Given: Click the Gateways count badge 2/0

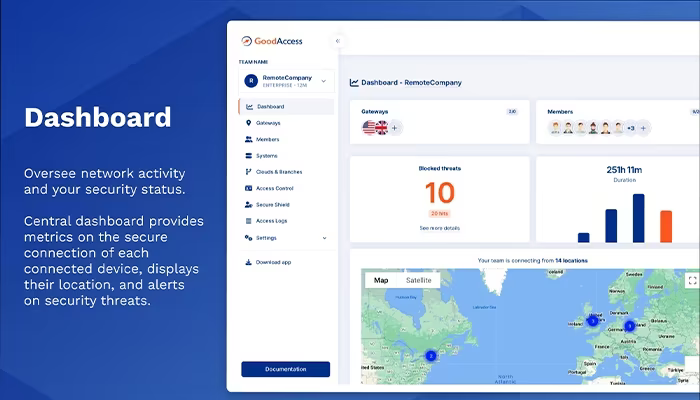Looking at the screenshot, I should click(x=512, y=112).
